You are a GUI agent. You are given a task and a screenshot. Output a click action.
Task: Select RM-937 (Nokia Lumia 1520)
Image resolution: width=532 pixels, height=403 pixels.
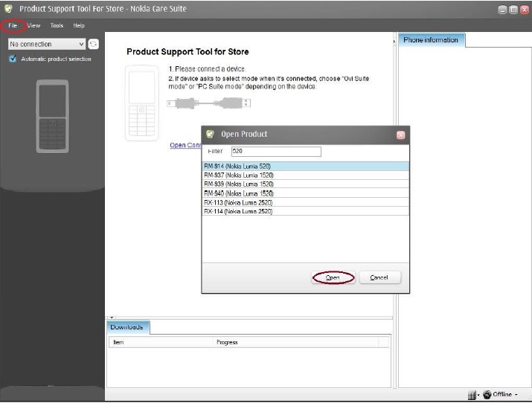(x=305, y=175)
